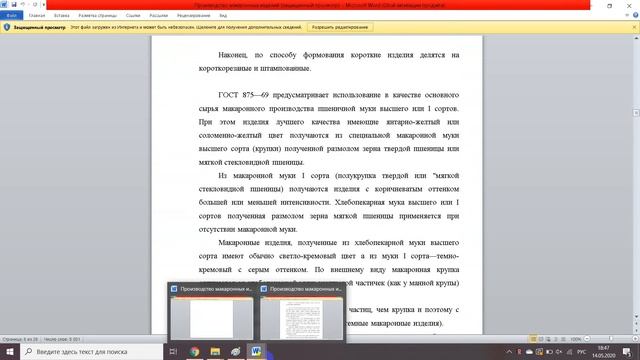This screenshot has width=640, height=360.
Task: Click the Разрешить редактирование button
Action: click(x=340, y=27)
